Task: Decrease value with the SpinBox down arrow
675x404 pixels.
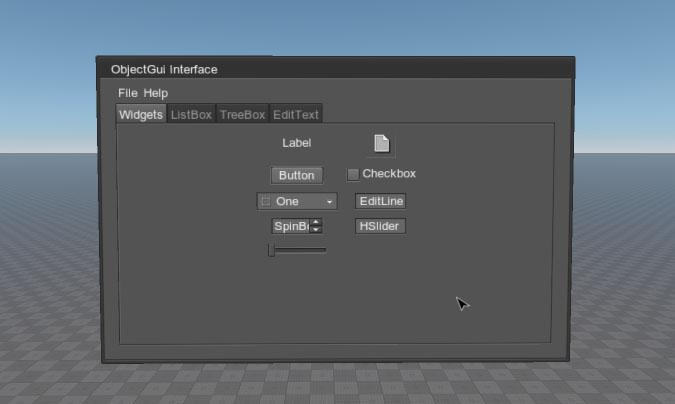Action: pos(317,230)
